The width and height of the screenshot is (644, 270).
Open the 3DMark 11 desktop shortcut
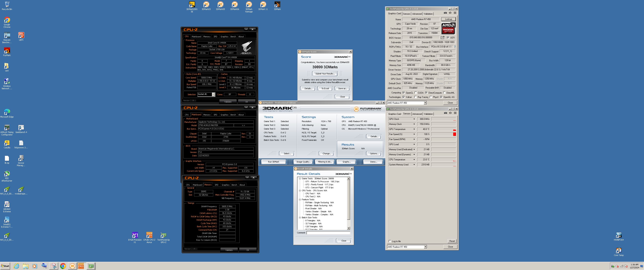tap(263, 6)
